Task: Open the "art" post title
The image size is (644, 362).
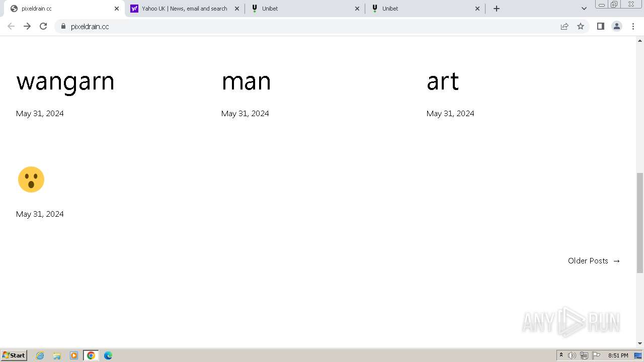Action: [443, 81]
